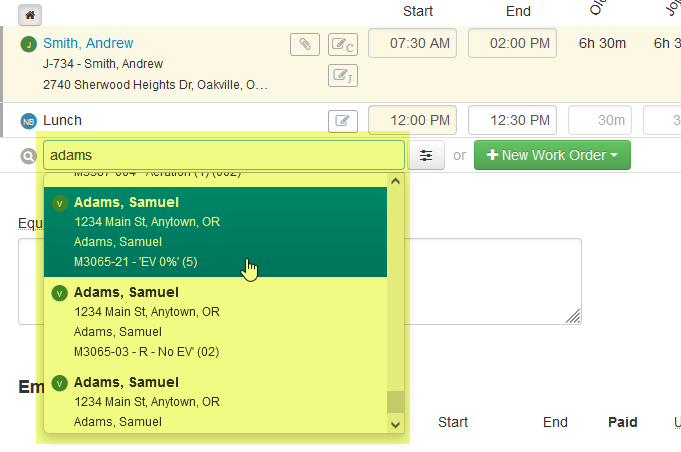Click the home icon button

point(30,16)
